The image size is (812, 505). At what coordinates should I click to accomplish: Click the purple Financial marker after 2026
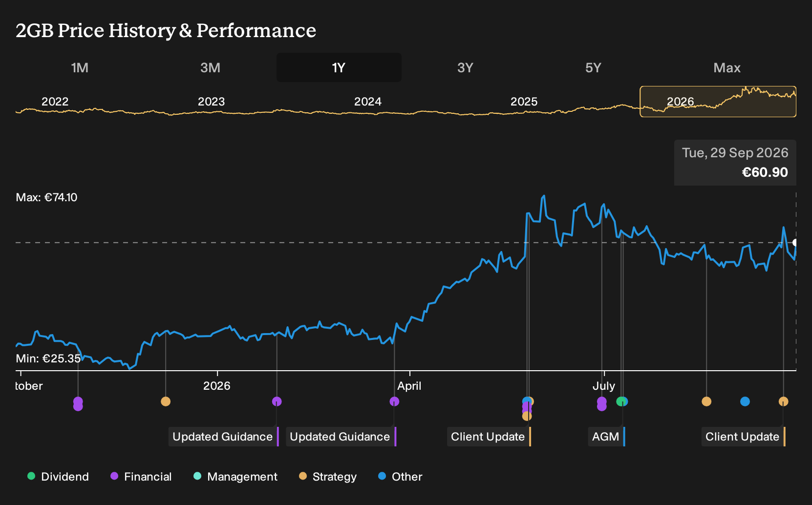277,401
